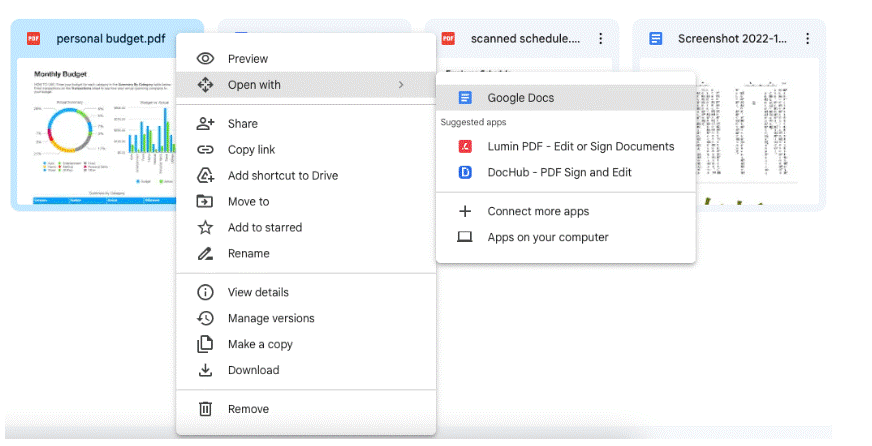872x446 pixels.
Task: Click the Screenshot 2022-1... file name
Action: (x=732, y=38)
